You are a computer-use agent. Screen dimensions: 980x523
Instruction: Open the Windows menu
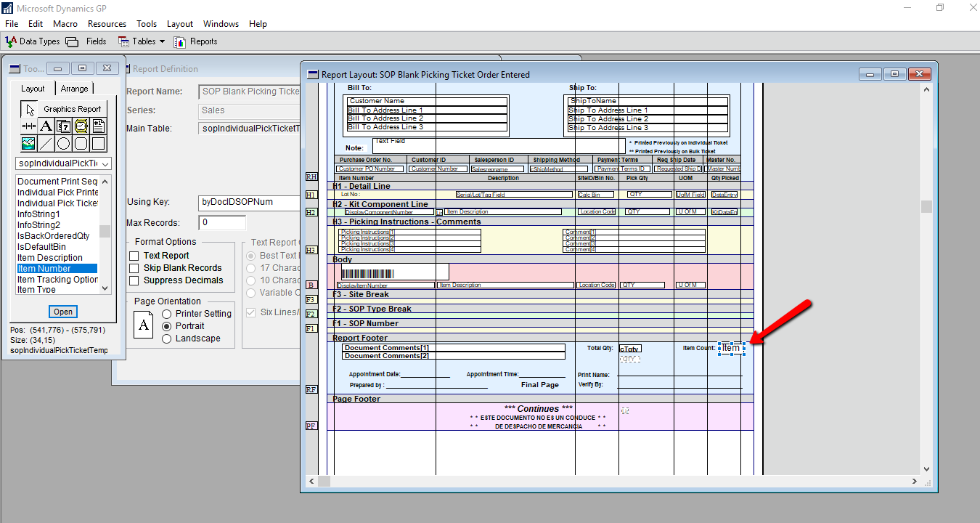pyautogui.click(x=221, y=24)
